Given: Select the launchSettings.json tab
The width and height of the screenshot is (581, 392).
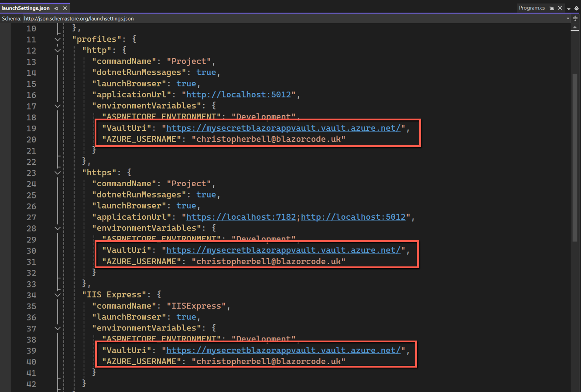Looking at the screenshot, I should tap(25, 8).
